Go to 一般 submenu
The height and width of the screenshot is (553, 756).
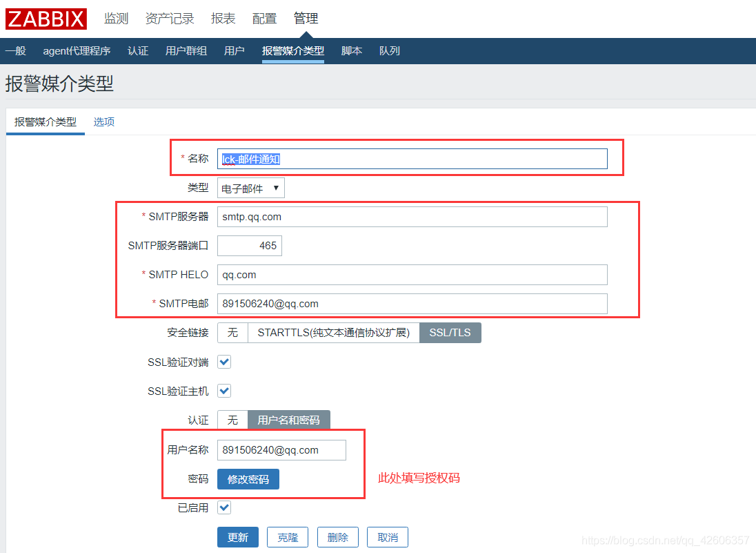click(16, 50)
